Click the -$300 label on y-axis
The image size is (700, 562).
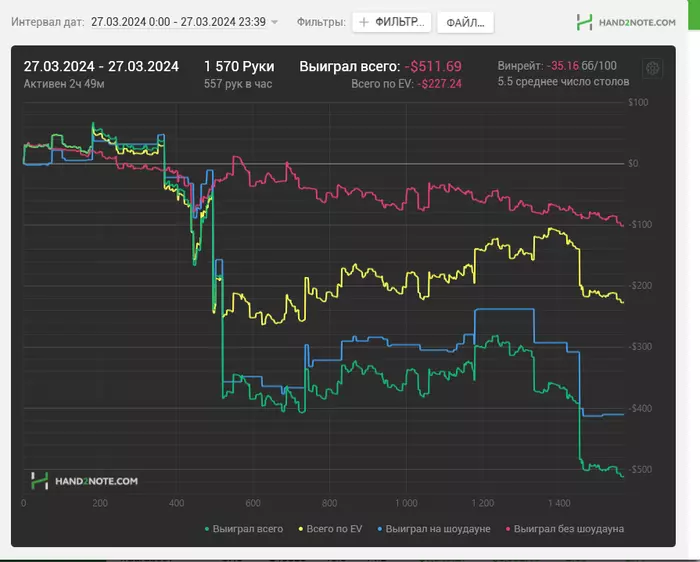pyautogui.click(x=639, y=346)
